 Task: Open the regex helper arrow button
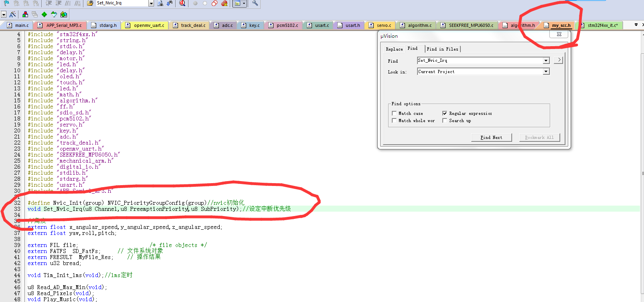(x=559, y=60)
